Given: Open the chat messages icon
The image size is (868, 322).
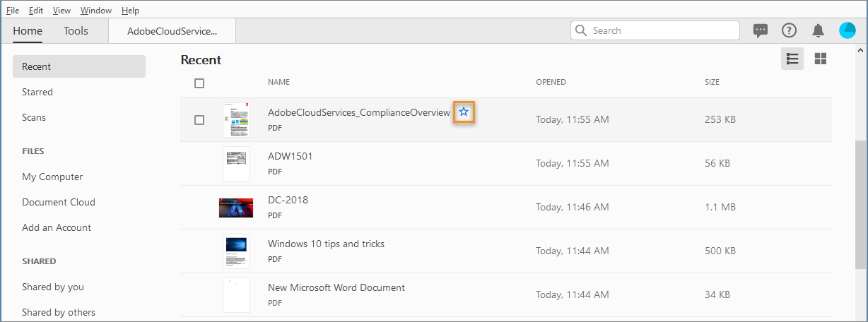Looking at the screenshot, I should (x=761, y=30).
